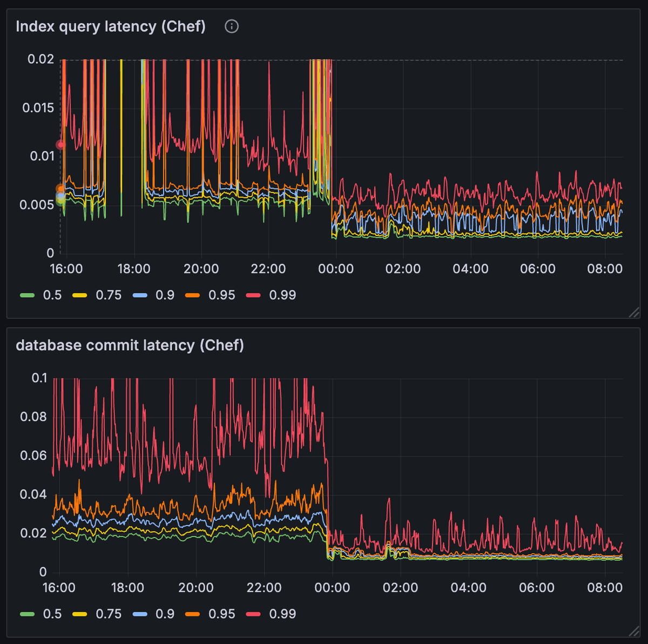Click 00:00 tick label on Index query chart
The height and width of the screenshot is (644, 648).
point(336,269)
